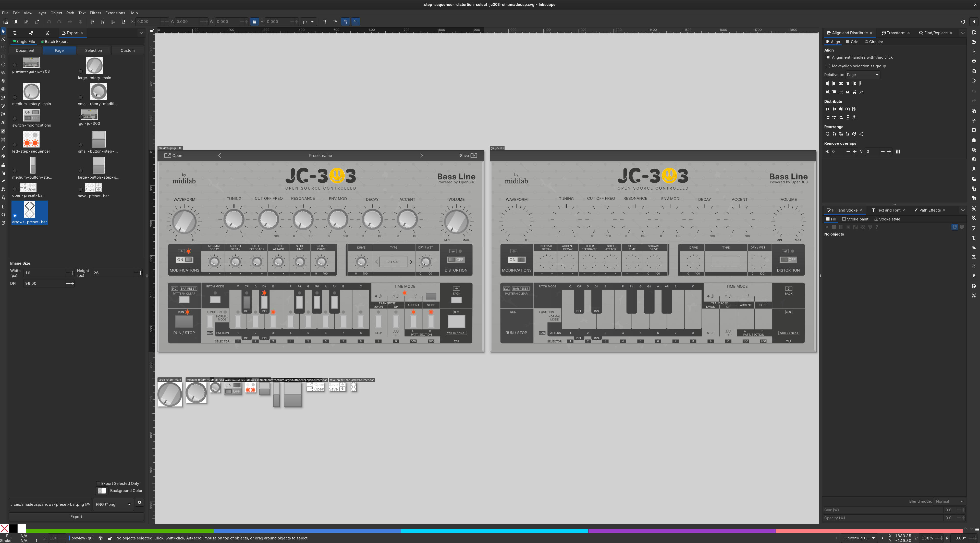980x543 pixels.
Task: Open the Path menu
Action: 70,13
